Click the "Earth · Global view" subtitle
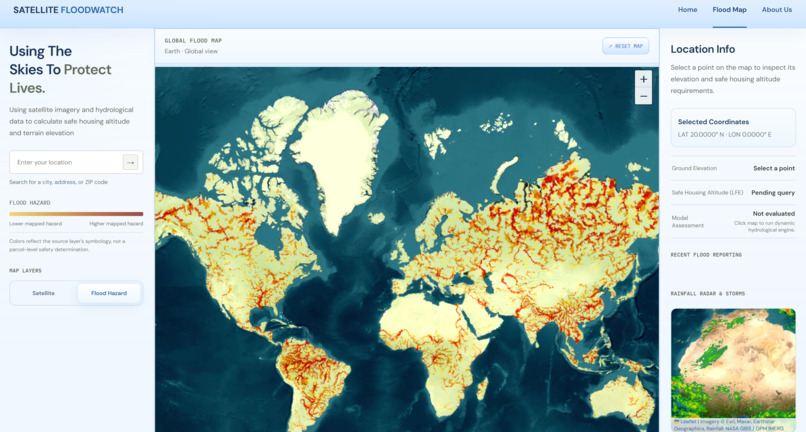Screen dimensions: 806x432 [x=191, y=51]
